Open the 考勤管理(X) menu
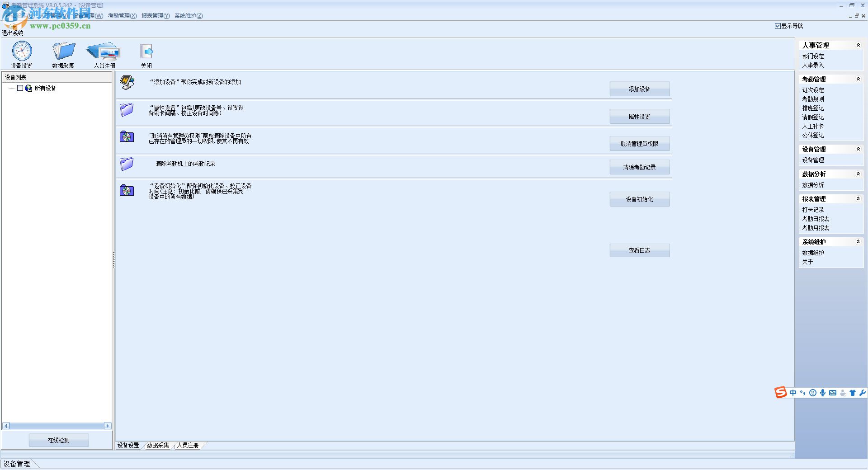868x470 pixels. pyautogui.click(x=122, y=16)
